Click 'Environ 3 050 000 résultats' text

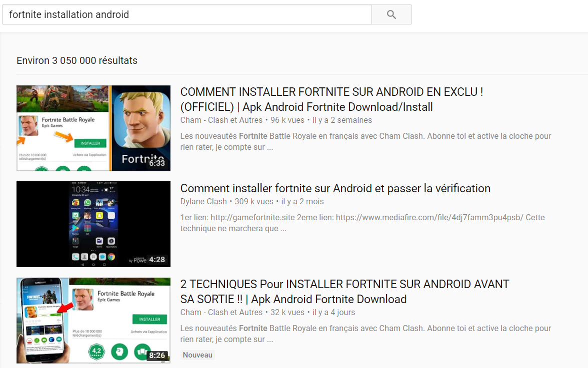pyautogui.click(x=77, y=60)
